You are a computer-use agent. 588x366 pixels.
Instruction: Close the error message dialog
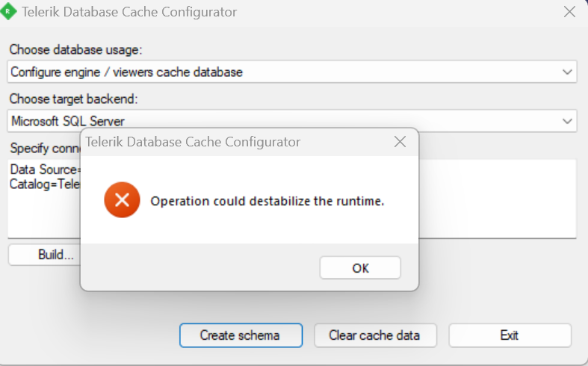click(400, 142)
